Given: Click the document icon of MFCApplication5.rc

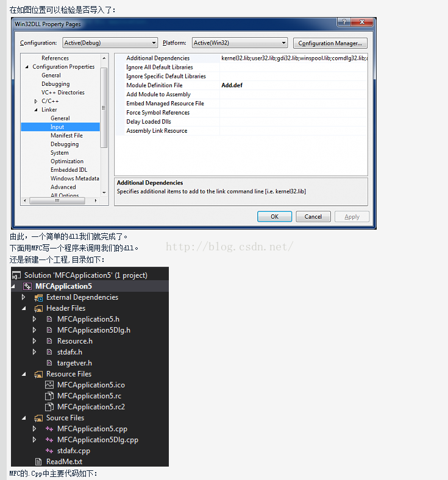Looking at the screenshot, I should point(49,396).
